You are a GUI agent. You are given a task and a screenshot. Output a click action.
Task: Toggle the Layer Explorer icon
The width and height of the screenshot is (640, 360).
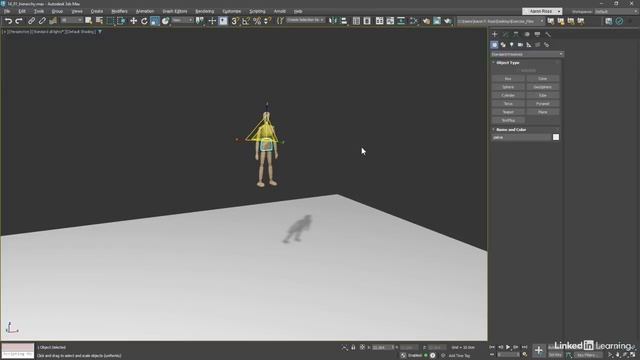[367, 21]
